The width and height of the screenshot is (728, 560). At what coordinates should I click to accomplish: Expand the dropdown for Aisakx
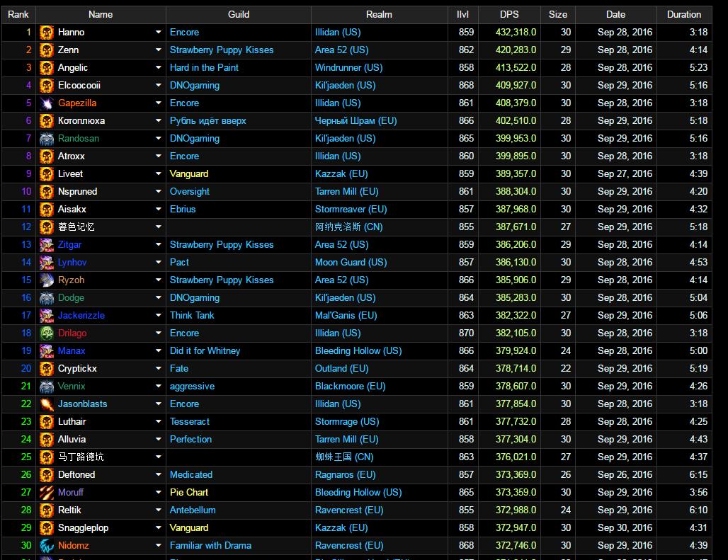(x=159, y=210)
